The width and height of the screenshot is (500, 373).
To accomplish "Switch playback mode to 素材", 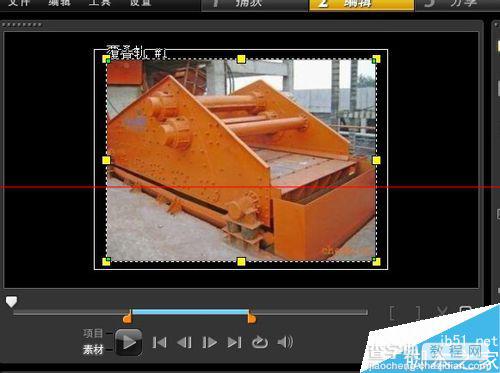I will 93,350.
